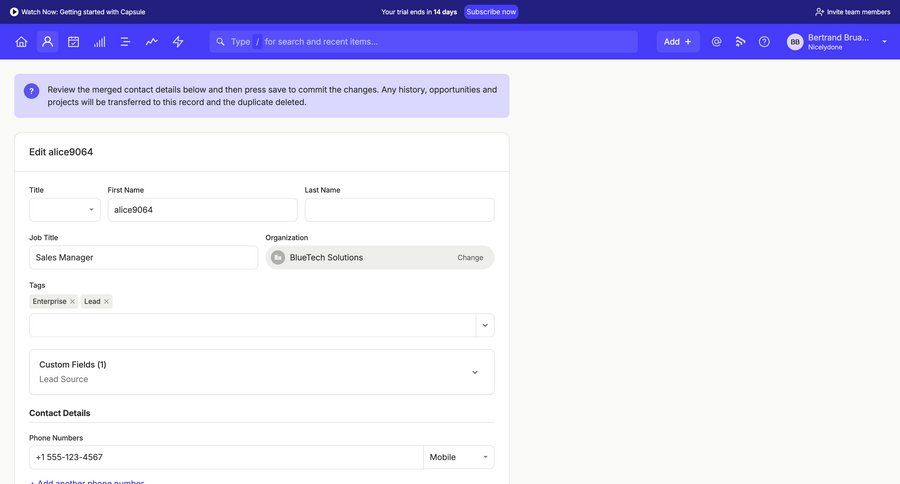Open the Projects list icon
900x484 pixels.
[125, 42]
